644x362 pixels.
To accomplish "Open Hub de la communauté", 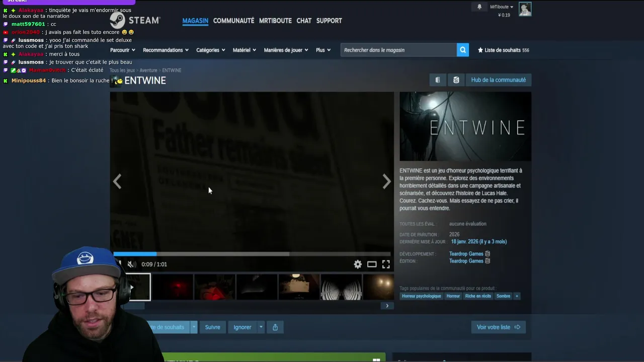I will (x=498, y=80).
